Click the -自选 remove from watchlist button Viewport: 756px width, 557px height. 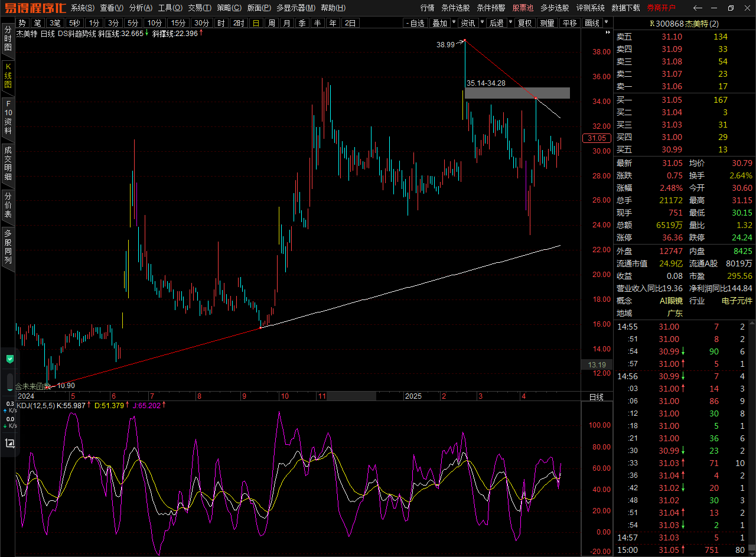tap(416, 23)
